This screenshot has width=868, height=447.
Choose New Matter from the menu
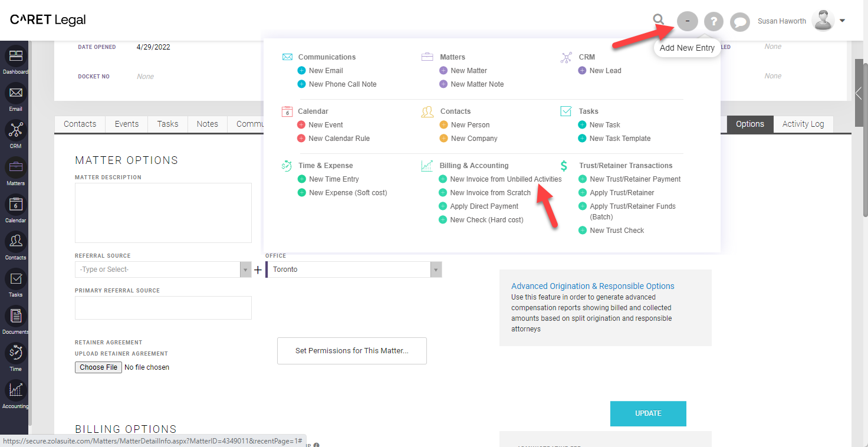point(469,71)
